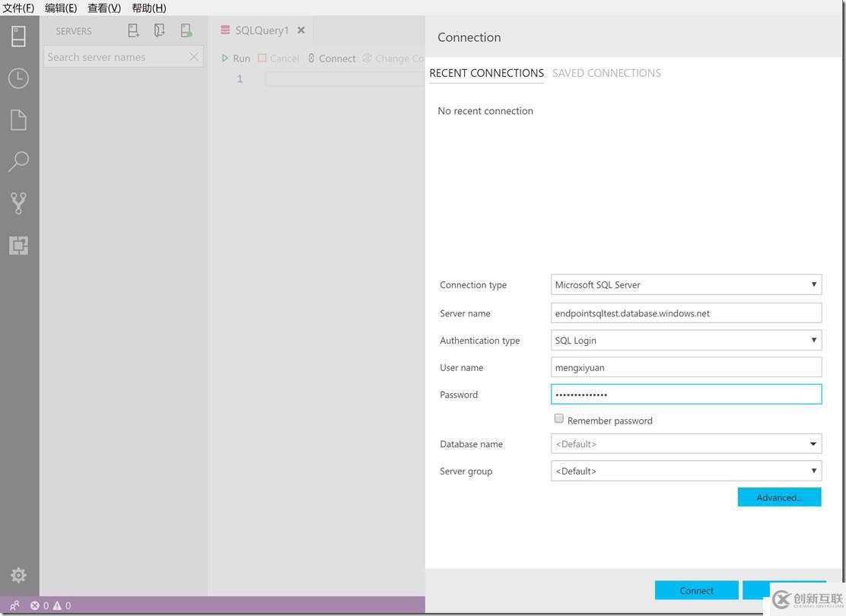The image size is (846, 616).
Task: Enable the Remember password checkbox
Action: tap(559, 418)
